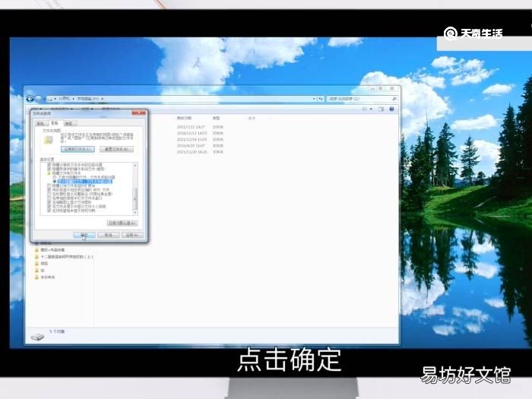Click the refresh icon beside the address bar
Screen dimensions: 532x399
(x=320, y=99)
